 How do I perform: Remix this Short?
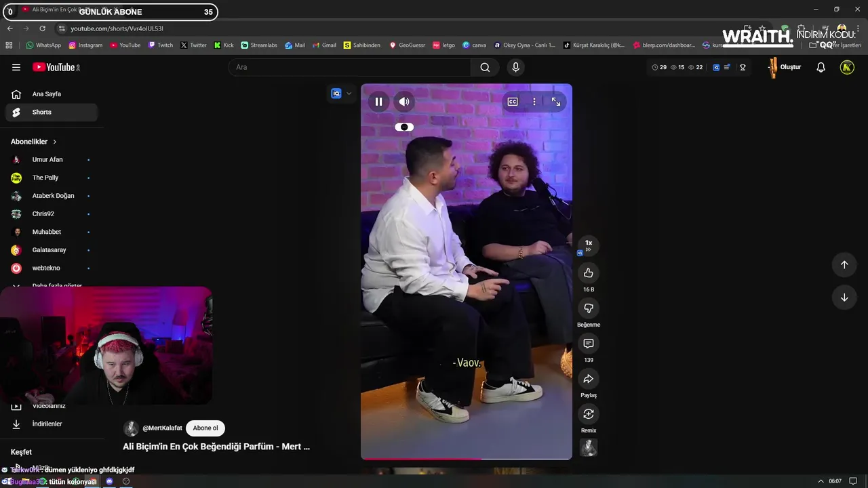(x=589, y=414)
